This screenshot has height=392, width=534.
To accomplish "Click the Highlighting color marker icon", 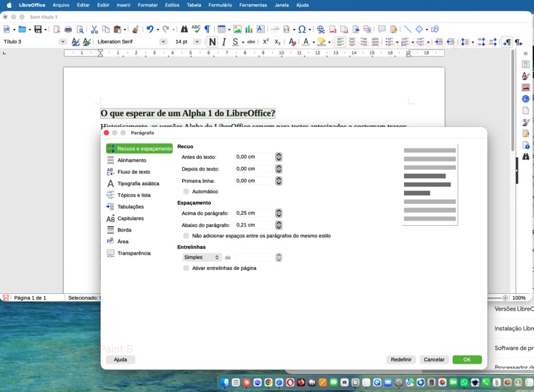I will pyautogui.click(x=321, y=42).
